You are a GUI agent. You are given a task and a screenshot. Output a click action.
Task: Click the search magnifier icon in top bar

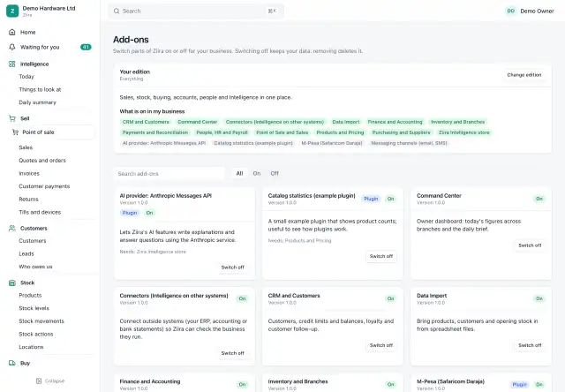pyautogui.click(x=117, y=11)
